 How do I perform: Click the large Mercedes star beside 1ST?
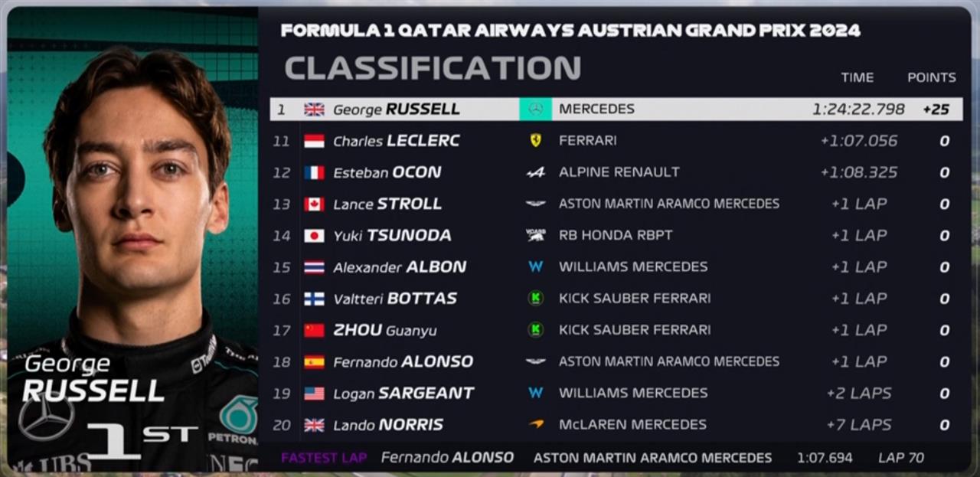[x=46, y=417]
